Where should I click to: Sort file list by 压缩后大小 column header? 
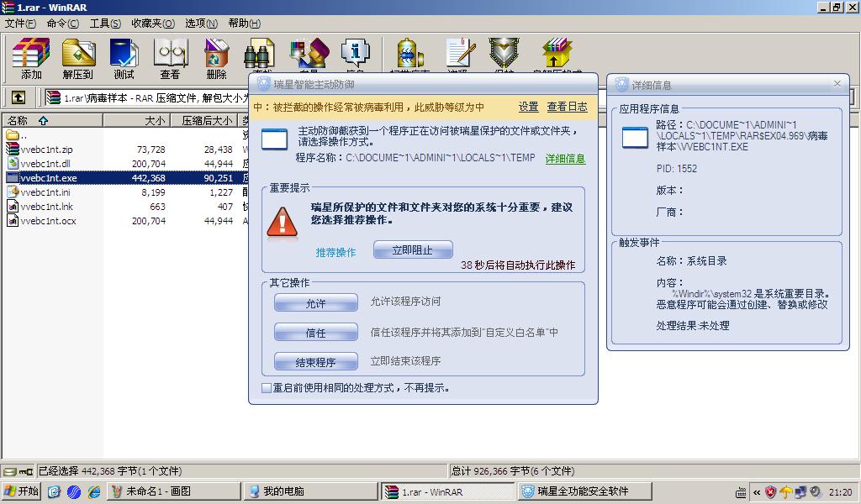pos(203,121)
